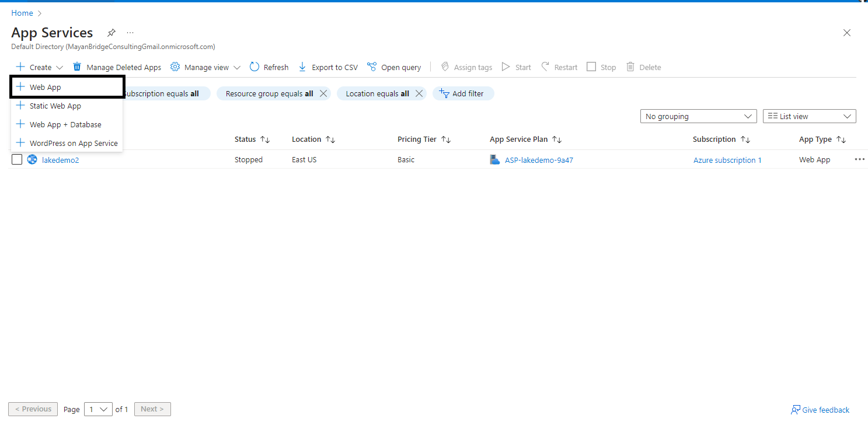This screenshot has height=422, width=868.
Task: Open the List view dropdown
Action: coord(810,116)
